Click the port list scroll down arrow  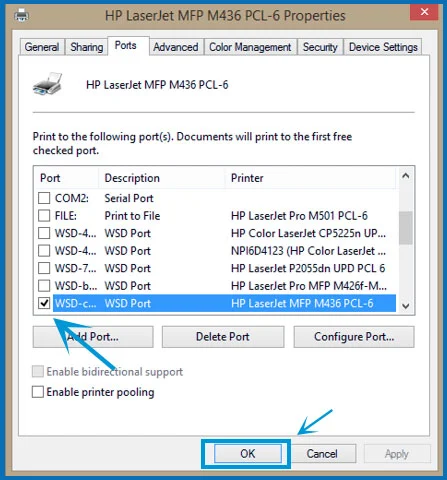(406, 305)
